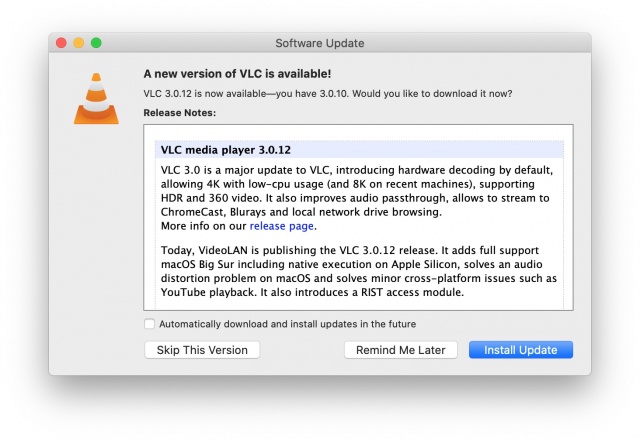
Task: Click the 'VLC 3.0.12 is now available' message
Action: [328, 93]
